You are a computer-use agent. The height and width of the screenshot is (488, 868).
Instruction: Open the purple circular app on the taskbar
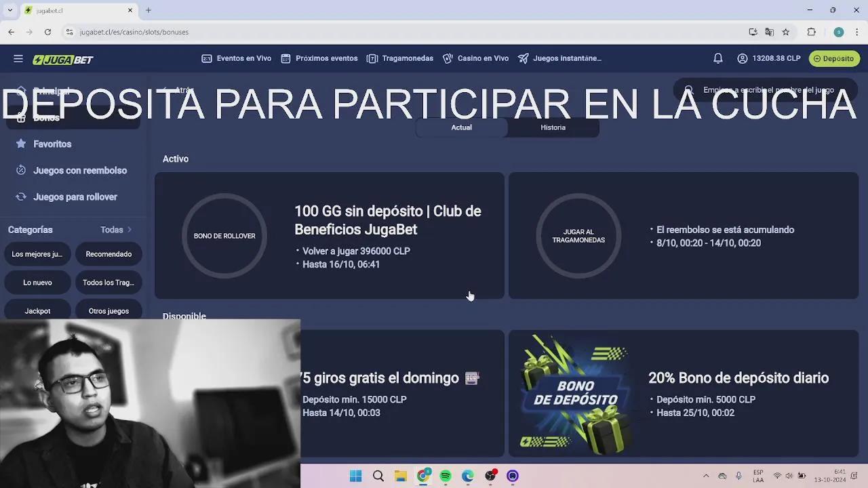513,476
